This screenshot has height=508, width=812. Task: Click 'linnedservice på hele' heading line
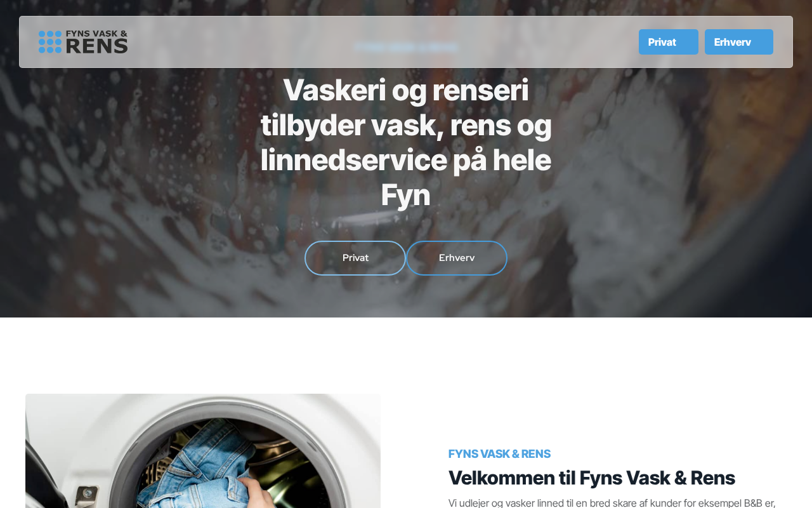406,160
